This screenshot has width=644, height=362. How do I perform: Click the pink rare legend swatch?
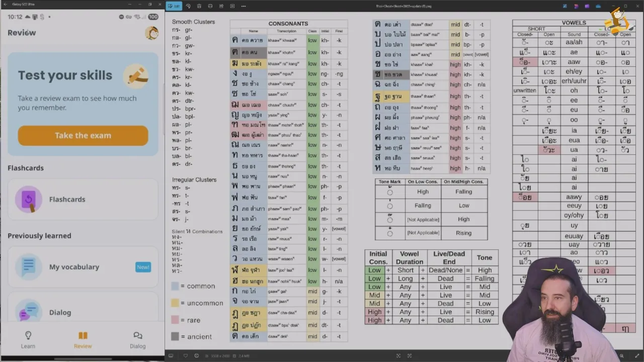(x=175, y=320)
